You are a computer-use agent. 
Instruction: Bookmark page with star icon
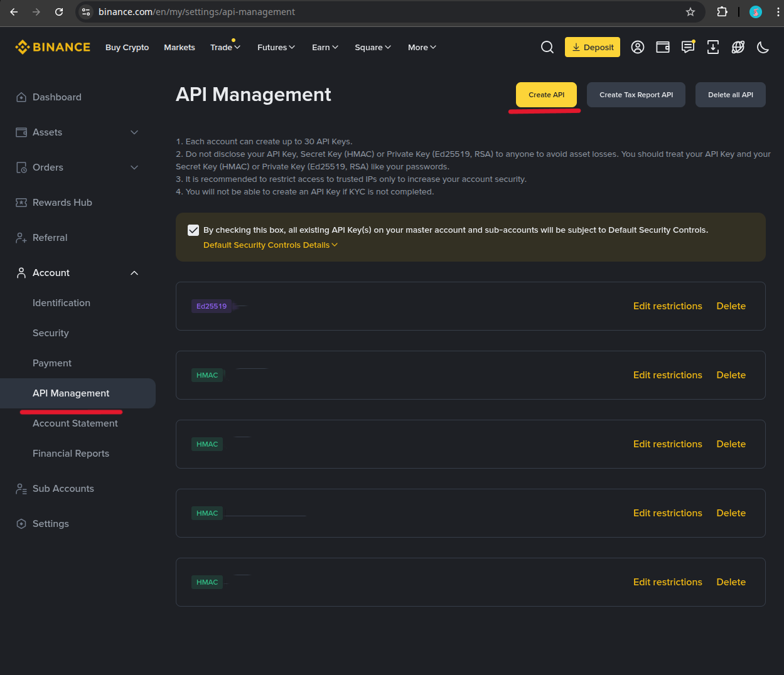tap(690, 12)
